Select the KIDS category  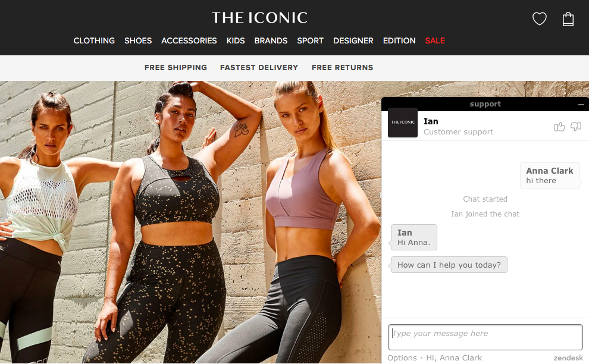pyautogui.click(x=236, y=40)
